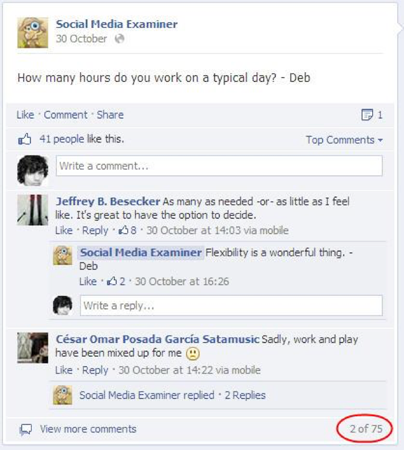
Task: Focus the Write a reply field
Action: [231, 305]
